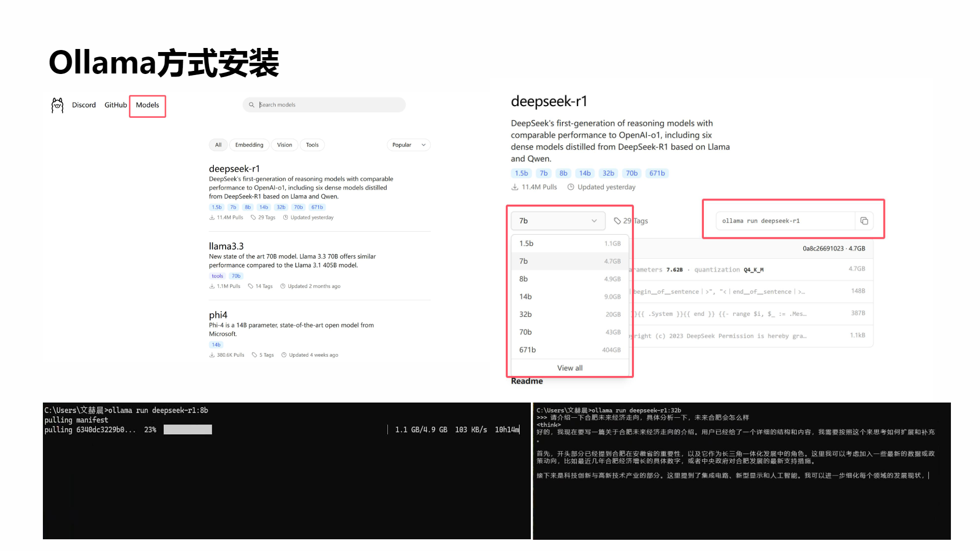The height and width of the screenshot is (551, 980).
Task: Open the .System template row 387B
Action: pos(750,314)
